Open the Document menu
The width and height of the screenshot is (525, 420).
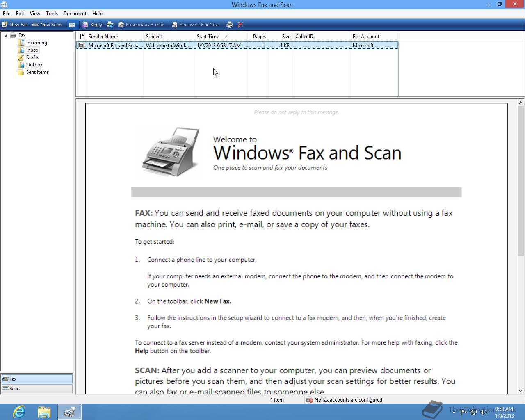click(x=75, y=14)
